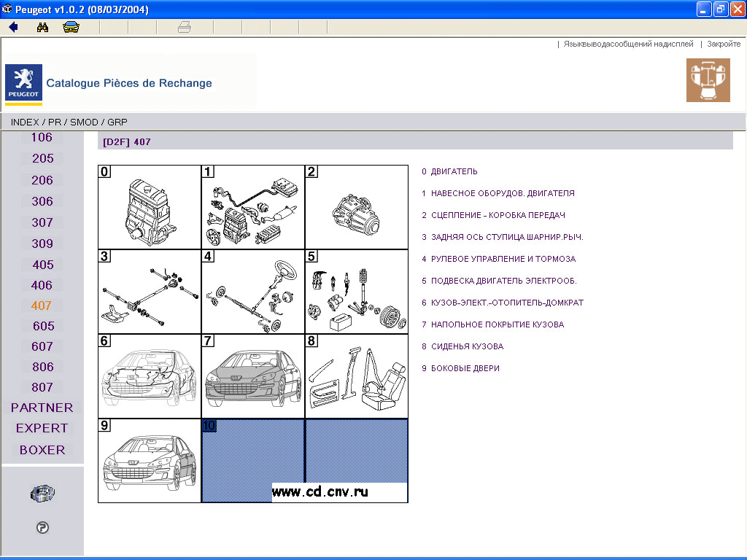
Task: Choose model 306 from the list
Action: [42, 201]
